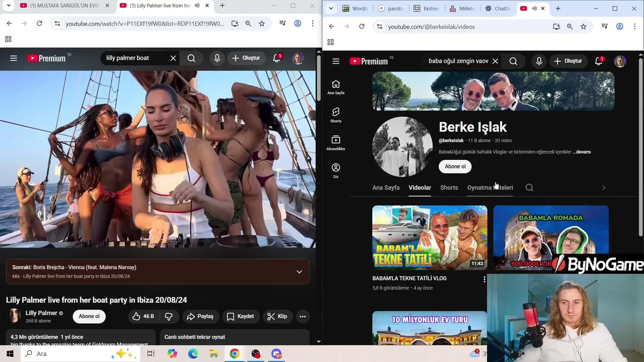The width and height of the screenshot is (644, 362).
Task: Open notification bell in right YouTube window
Action: [x=599, y=61]
